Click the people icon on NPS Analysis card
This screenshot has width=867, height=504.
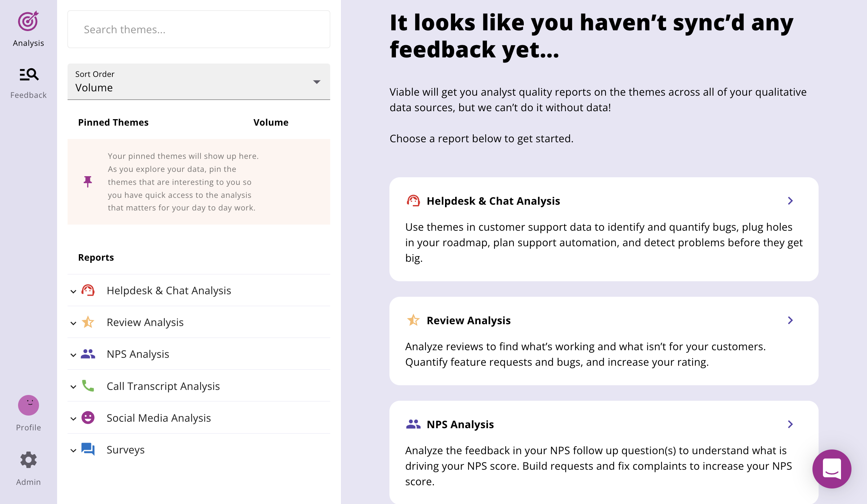point(413,424)
